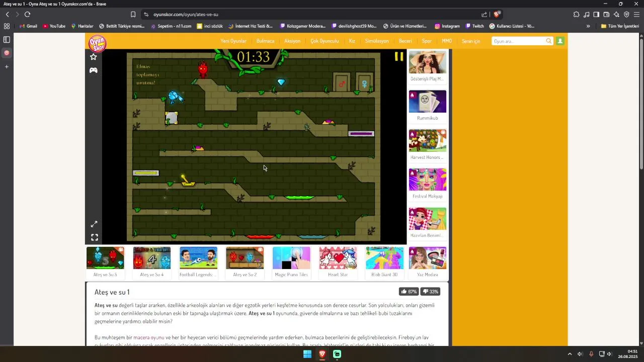Enter fullscreen using the corner brackets icon
This screenshot has width=644, height=362.
[x=94, y=237]
